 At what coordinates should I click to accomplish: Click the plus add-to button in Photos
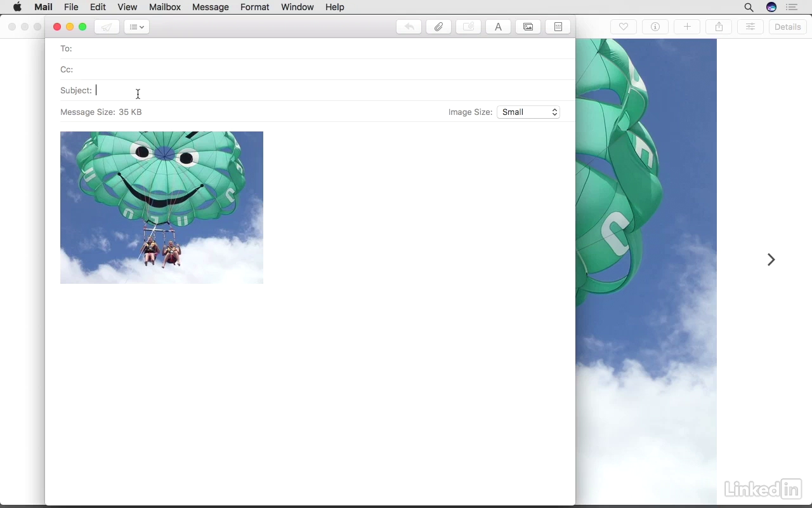click(687, 27)
